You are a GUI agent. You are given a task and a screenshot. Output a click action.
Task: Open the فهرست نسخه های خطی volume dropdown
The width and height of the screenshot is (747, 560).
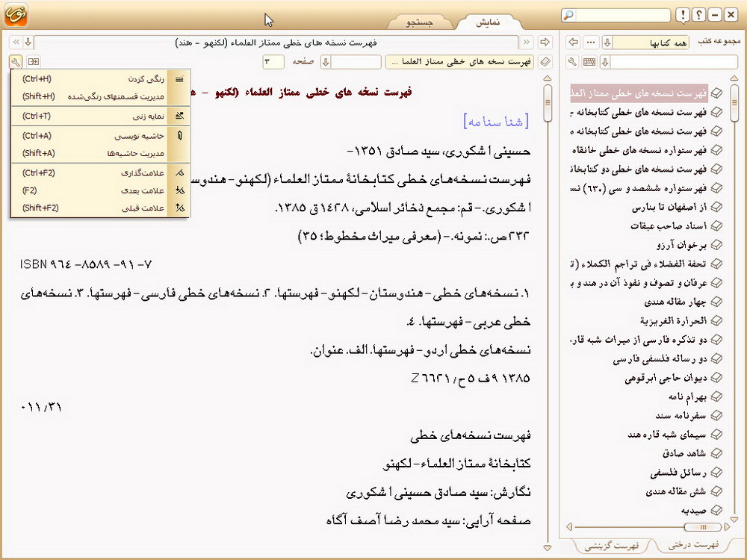(459, 62)
